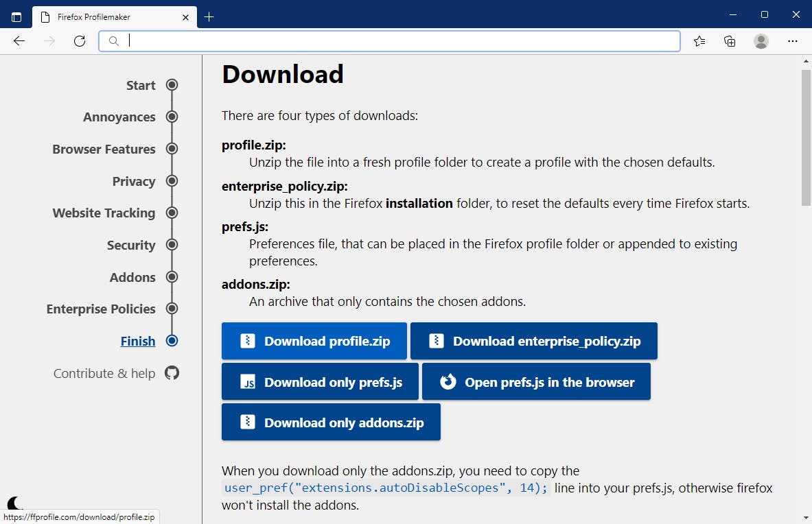Click the 'enterprise_policy.zip:' term text
Image resolution: width=812 pixels, height=524 pixels.
pos(285,187)
